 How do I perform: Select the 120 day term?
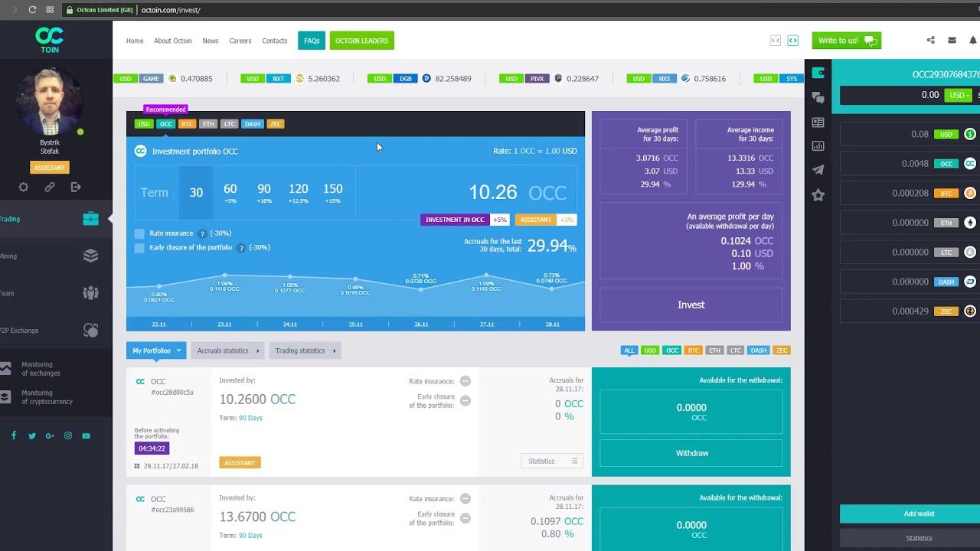[x=299, y=192]
